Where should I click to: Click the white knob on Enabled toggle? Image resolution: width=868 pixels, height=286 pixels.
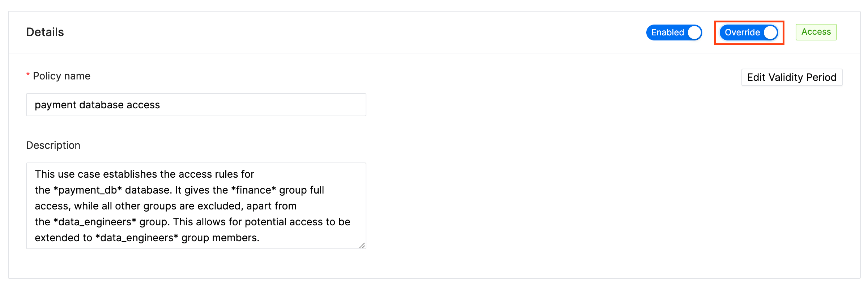(694, 32)
